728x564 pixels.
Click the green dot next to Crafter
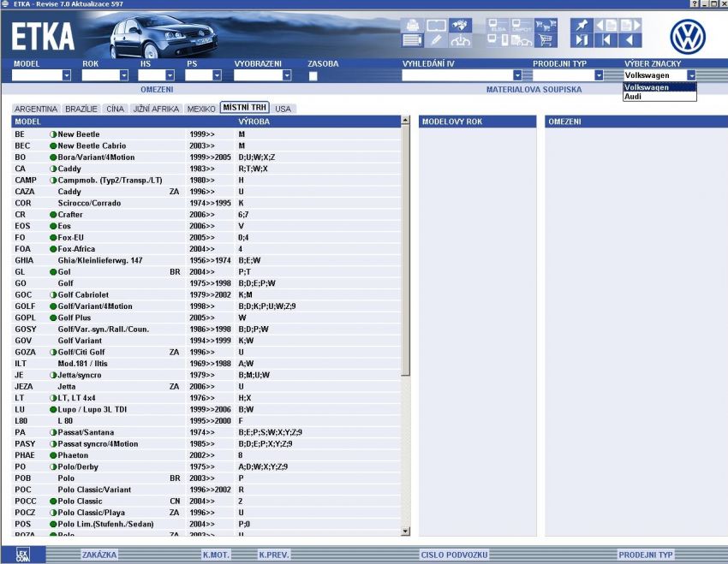(x=53, y=215)
